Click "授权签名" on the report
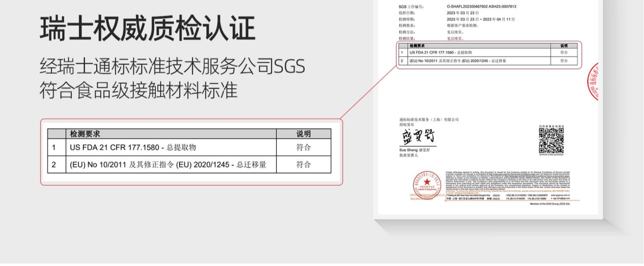The width and height of the screenshot is (644, 266). (x=407, y=124)
